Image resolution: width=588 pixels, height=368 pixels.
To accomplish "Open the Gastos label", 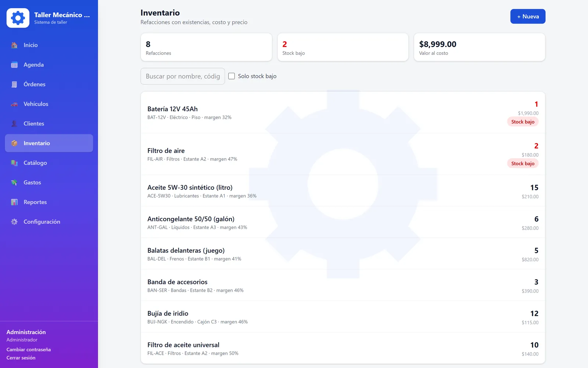I will [32, 183].
